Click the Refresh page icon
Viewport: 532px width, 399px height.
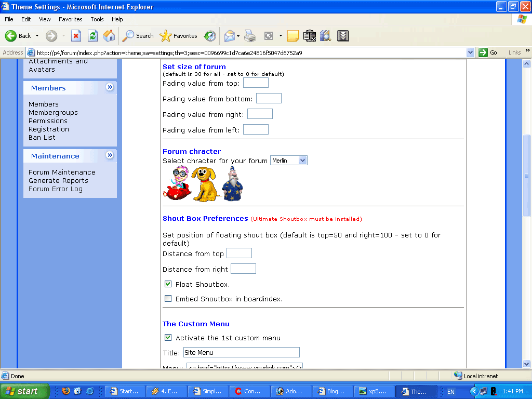[x=92, y=36]
